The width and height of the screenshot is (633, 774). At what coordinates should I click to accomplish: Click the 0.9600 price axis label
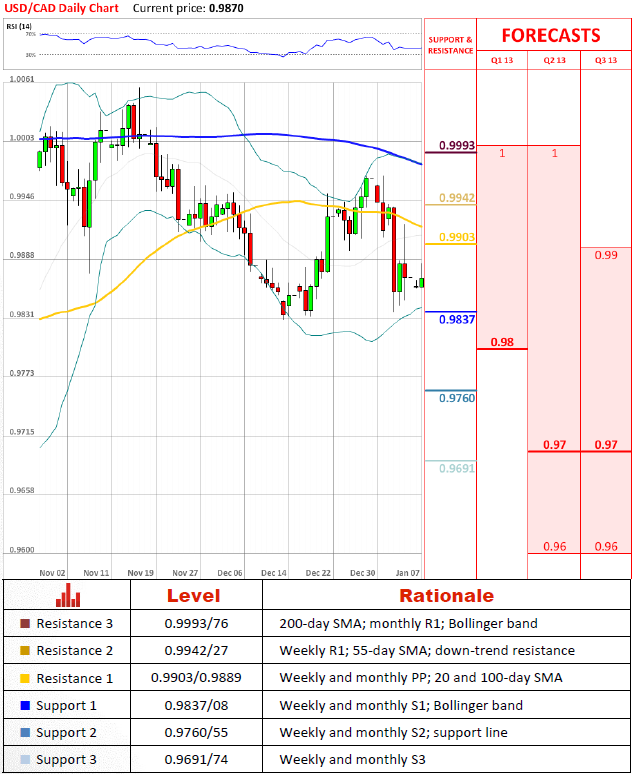point(22,550)
